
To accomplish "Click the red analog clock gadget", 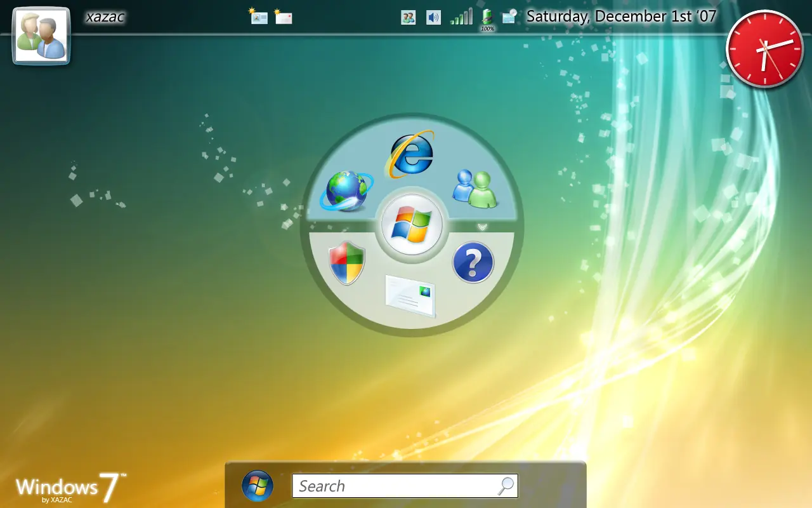I will 764,49.
